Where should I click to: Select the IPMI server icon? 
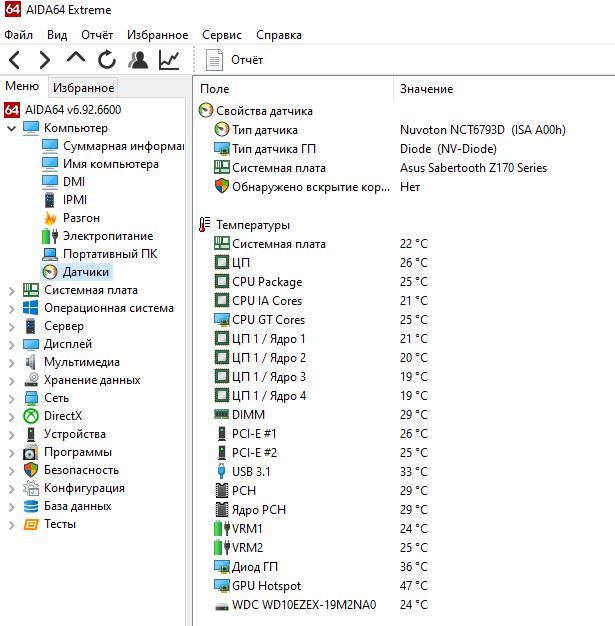50,200
